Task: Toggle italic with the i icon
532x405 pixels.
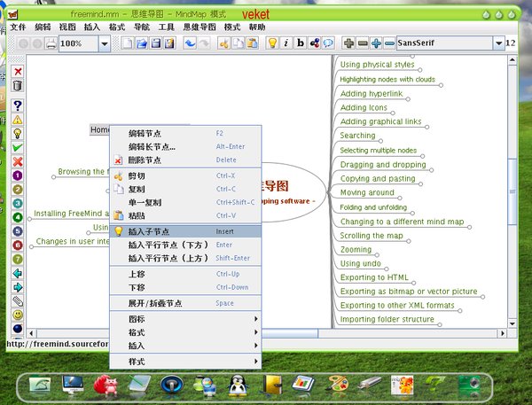Action: [x=286, y=43]
